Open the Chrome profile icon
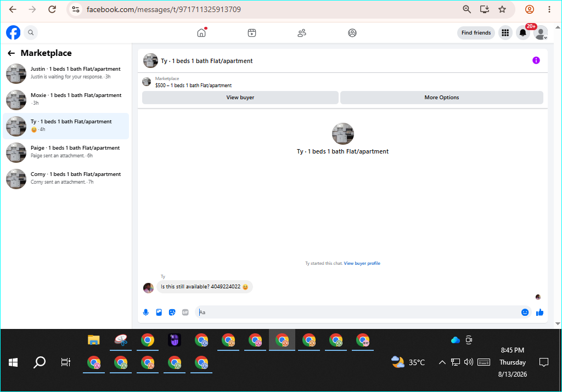Screen dimensions: 562x392 [x=530, y=9]
